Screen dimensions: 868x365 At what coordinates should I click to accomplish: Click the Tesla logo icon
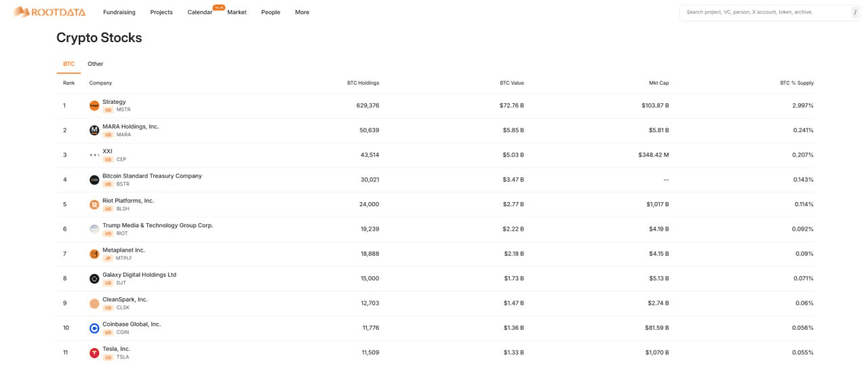pos(94,353)
